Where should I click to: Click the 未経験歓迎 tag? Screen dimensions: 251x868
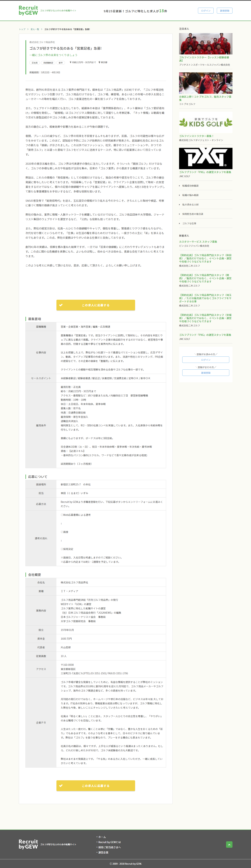pyautogui.click(x=48, y=63)
